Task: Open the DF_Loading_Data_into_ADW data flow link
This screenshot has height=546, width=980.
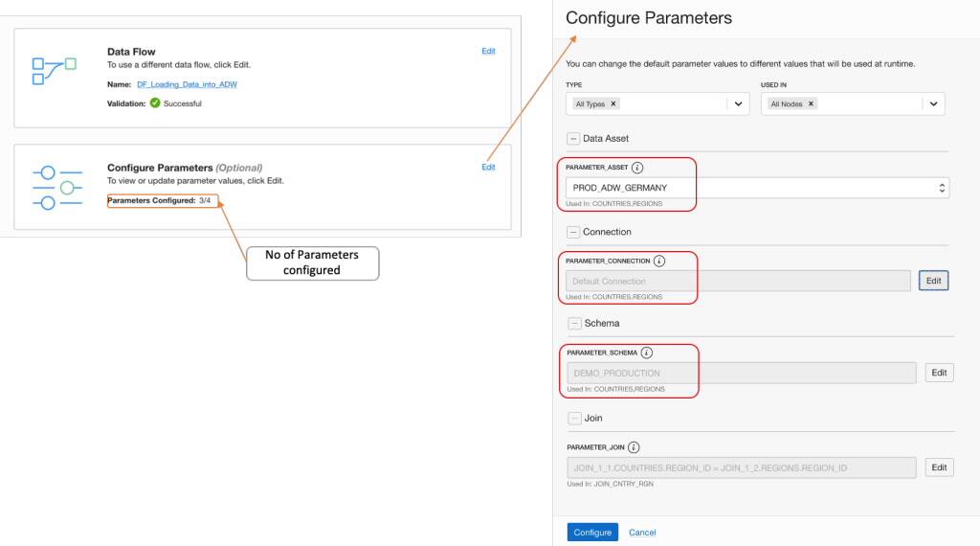Action: tap(187, 85)
